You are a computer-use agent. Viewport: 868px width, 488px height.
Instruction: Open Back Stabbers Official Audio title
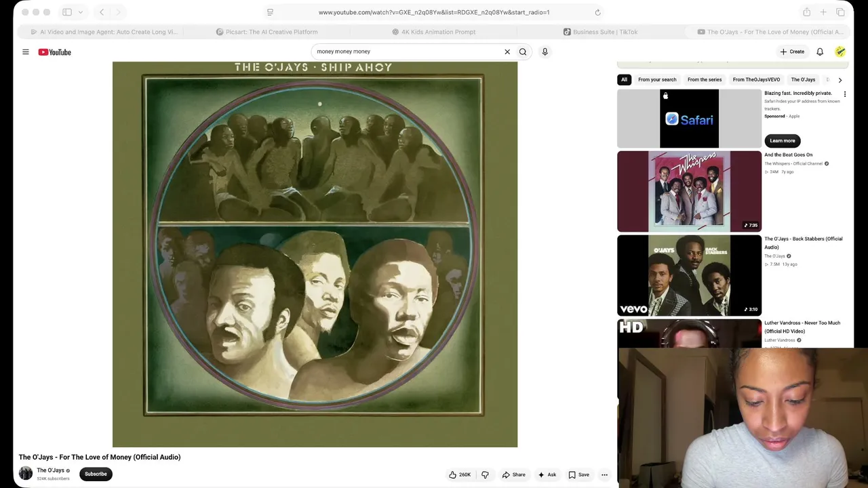[x=804, y=243]
